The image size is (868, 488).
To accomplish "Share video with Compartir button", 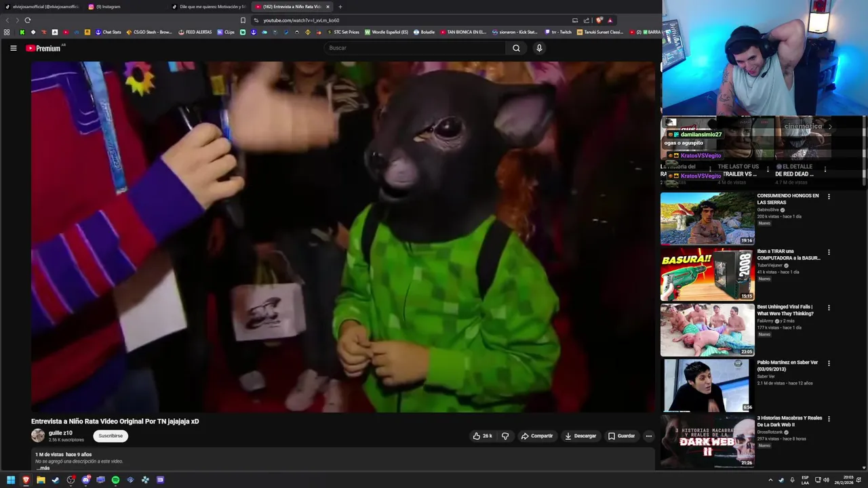I will [537, 436].
